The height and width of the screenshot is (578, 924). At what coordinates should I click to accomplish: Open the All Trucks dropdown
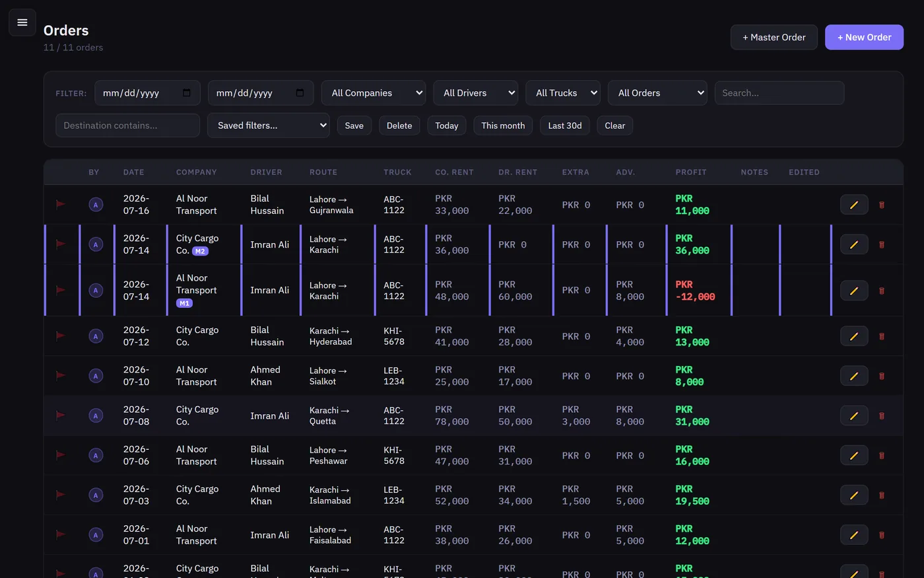[563, 93]
